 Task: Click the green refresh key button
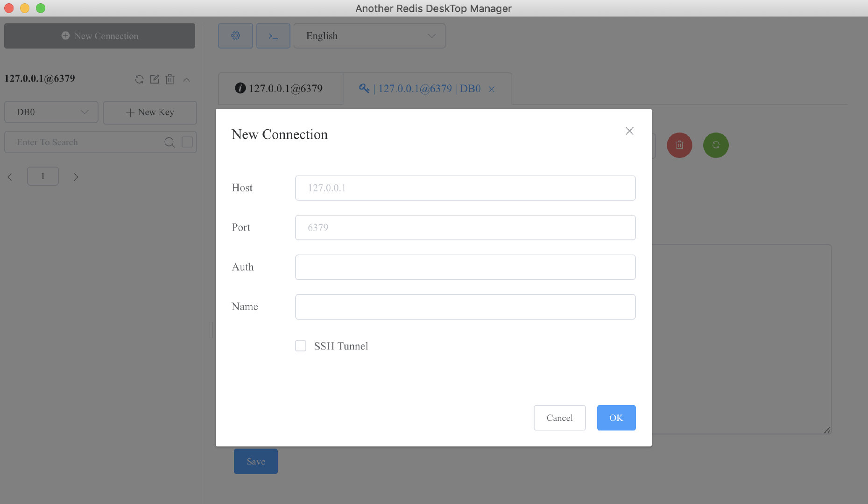[716, 145]
